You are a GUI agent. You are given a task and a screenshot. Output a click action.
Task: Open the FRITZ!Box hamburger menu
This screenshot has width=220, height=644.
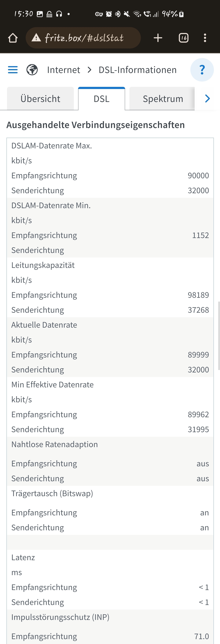pos(13,70)
